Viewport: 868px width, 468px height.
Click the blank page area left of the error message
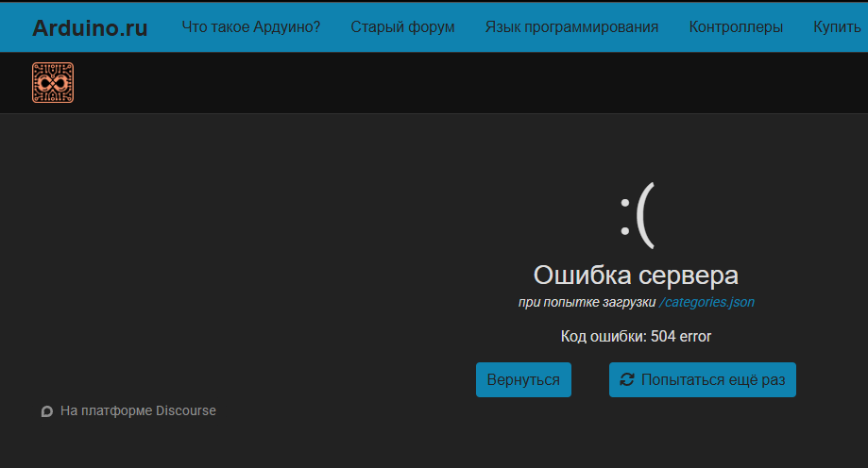click(x=236, y=264)
